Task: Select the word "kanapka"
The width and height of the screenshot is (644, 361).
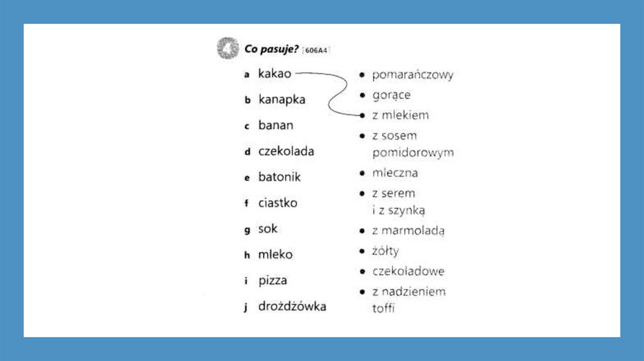Action: (282, 99)
